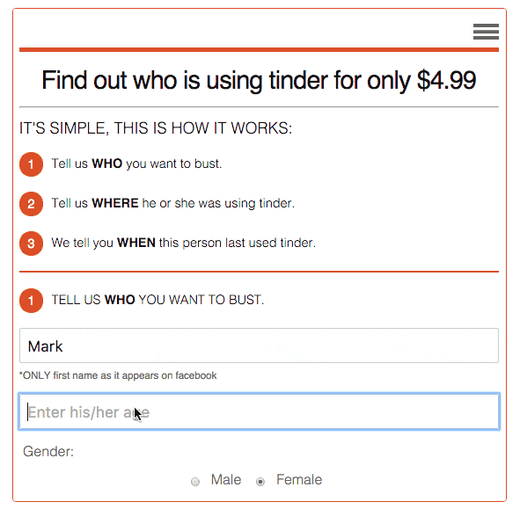Click the 'TELL US WHO YOU WANT TO BUST' form heading
This screenshot has height=509, width=520.
click(158, 300)
